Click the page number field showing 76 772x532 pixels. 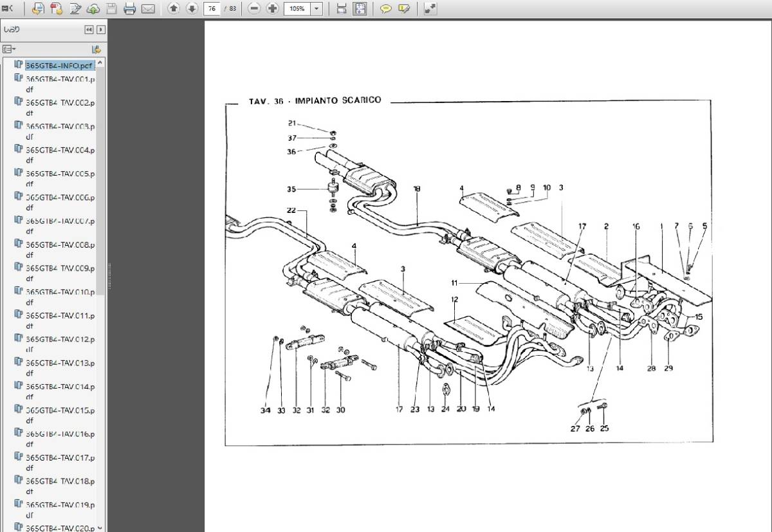(210, 9)
